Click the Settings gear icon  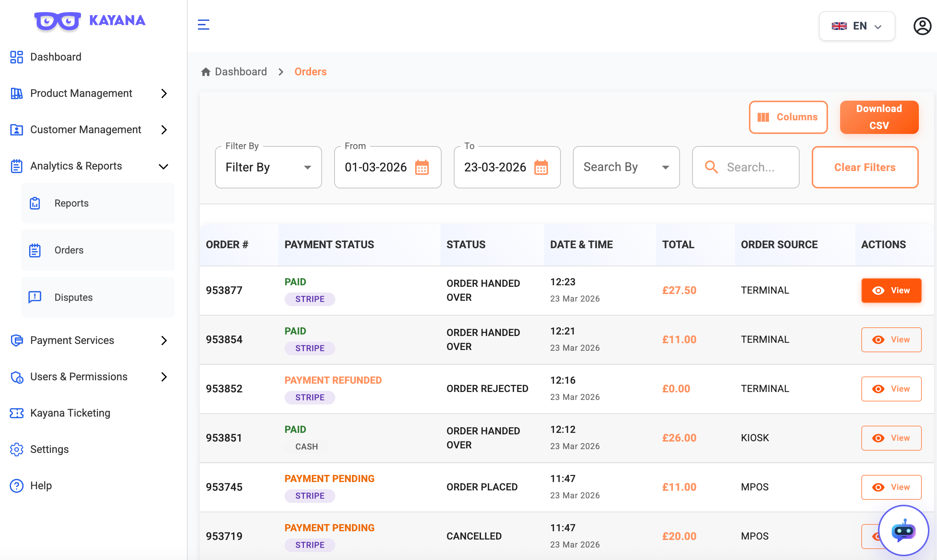click(x=17, y=449)
